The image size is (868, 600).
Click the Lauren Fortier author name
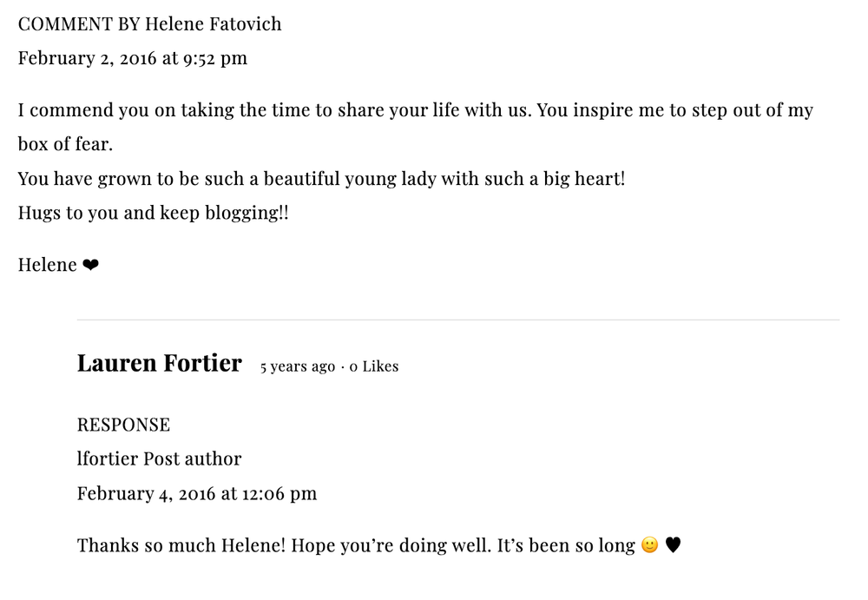click(160, 364)
